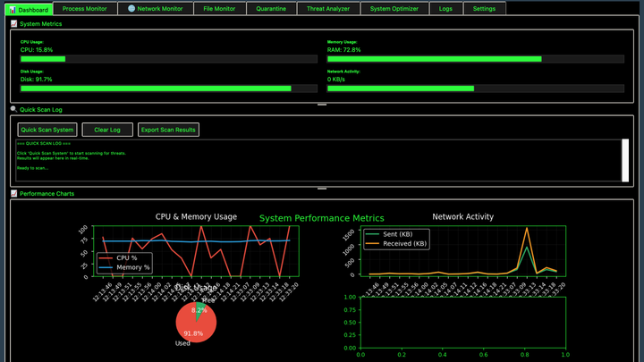
Task: Click the scan log vertical scrollbar
Action: 625,160
